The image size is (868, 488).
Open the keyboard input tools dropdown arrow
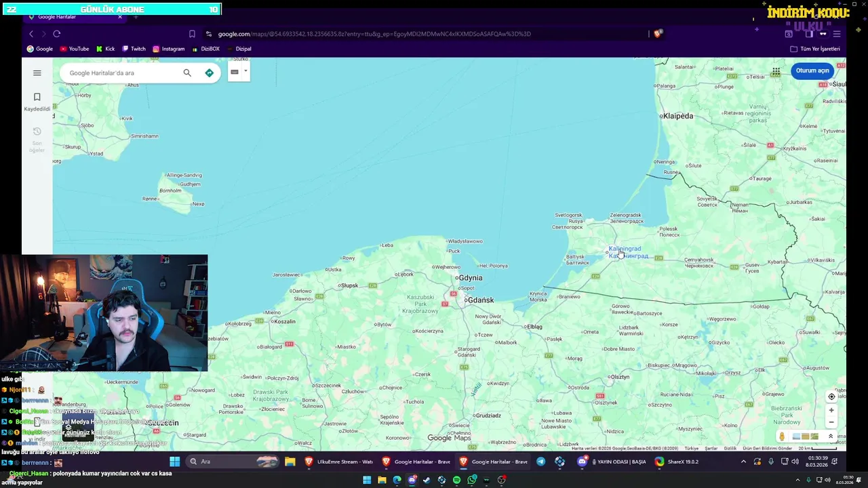coord(245,71)
